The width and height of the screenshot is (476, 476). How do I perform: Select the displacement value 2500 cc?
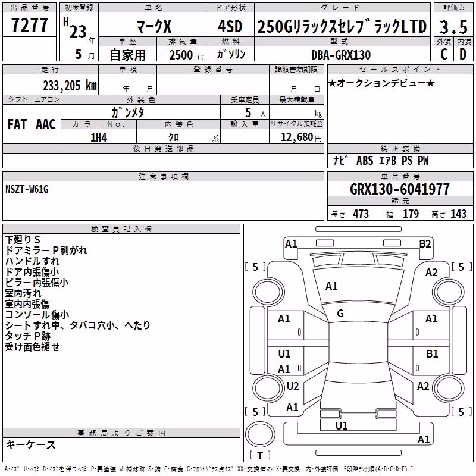pyautogui.click(x=187, y=55)
